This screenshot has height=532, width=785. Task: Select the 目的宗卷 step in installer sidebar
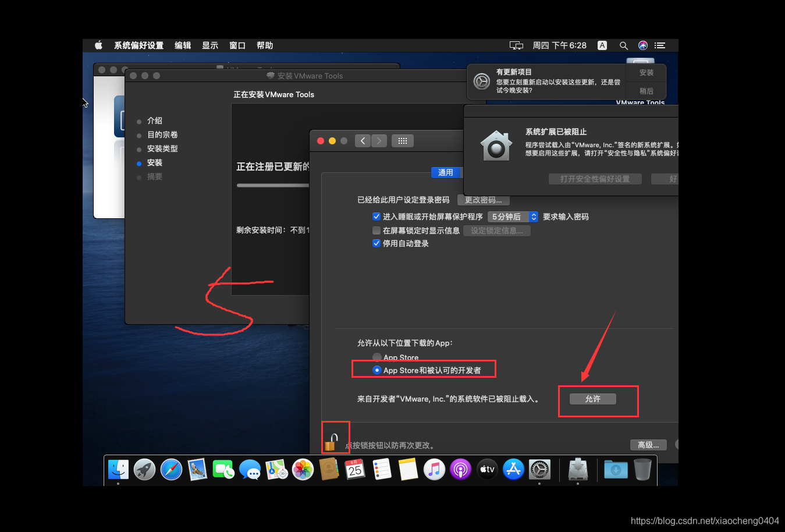(162, 134)
